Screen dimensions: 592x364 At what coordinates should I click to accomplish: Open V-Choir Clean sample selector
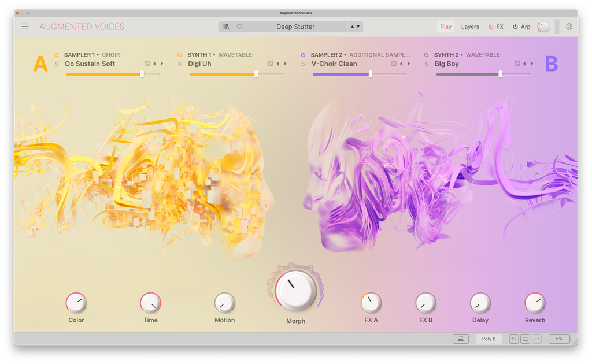(334, 64)
